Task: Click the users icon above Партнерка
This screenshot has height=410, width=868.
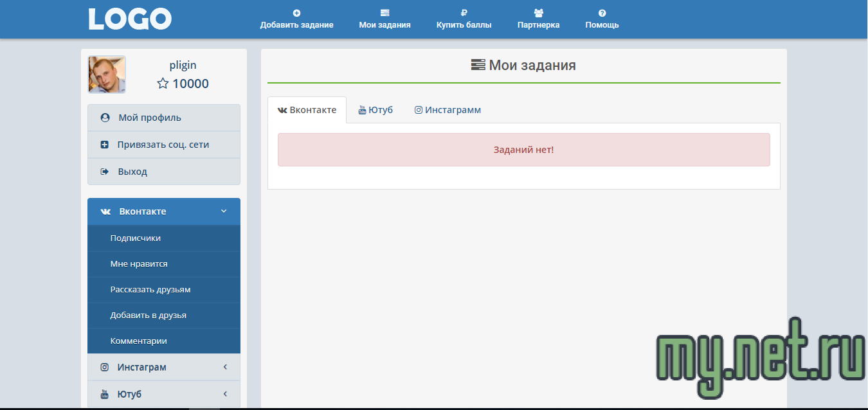Action: pyautogui.click(x=538, y=13)
